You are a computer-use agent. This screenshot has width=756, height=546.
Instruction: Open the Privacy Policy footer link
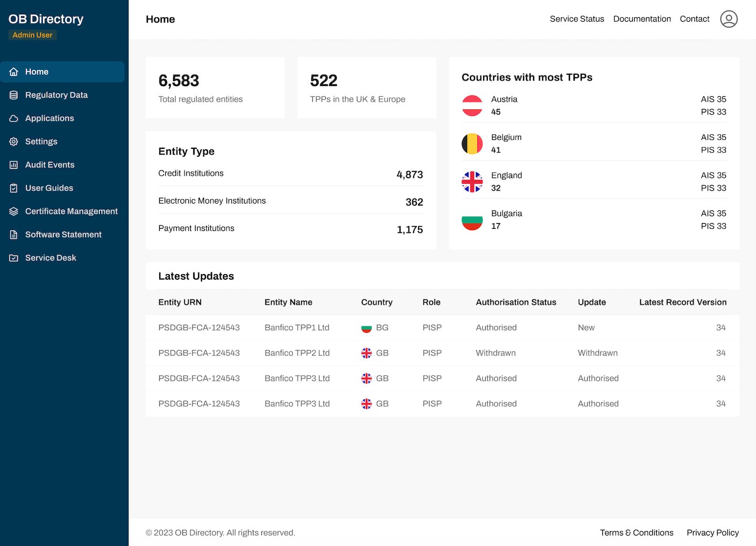712,532
